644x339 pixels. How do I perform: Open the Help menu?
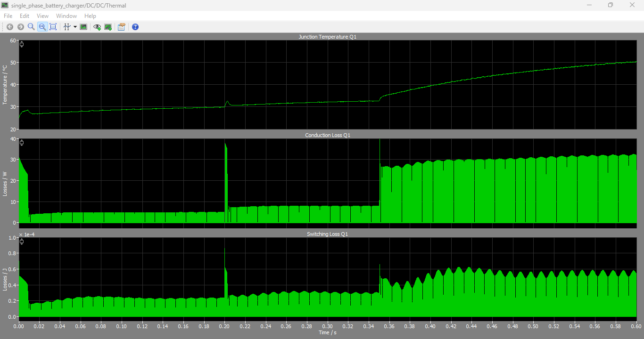click(90, 16)
